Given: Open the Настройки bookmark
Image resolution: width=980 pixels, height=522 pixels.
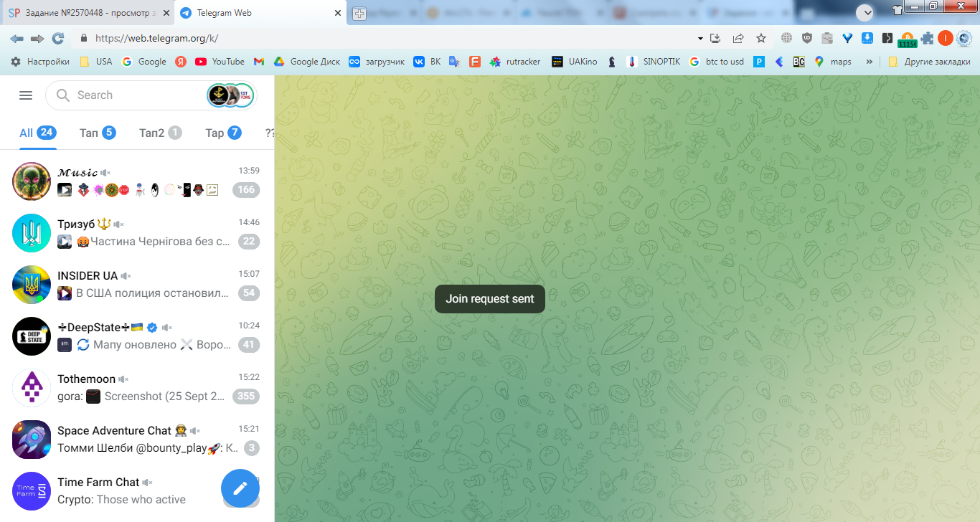Looking at the screenshot, I should (40, 62).
